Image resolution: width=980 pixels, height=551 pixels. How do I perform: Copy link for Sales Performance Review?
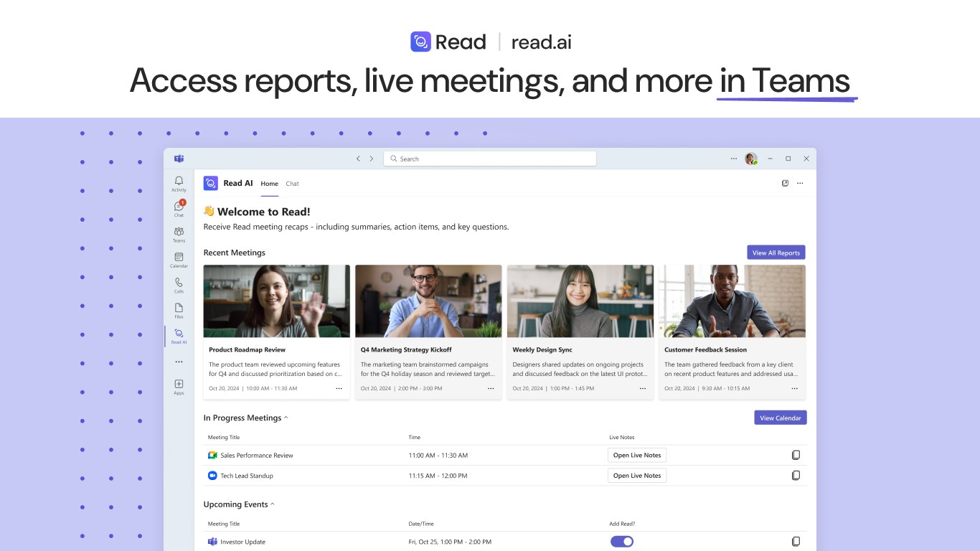[796, 455]
